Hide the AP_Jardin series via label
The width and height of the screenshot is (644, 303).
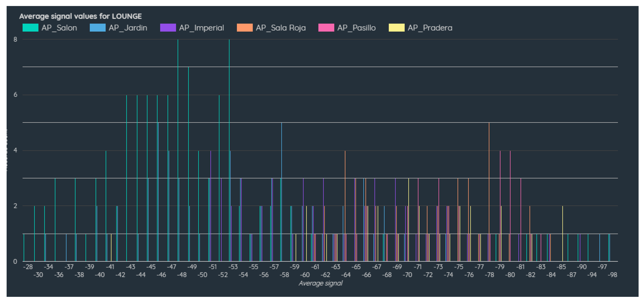pos(128,28)
